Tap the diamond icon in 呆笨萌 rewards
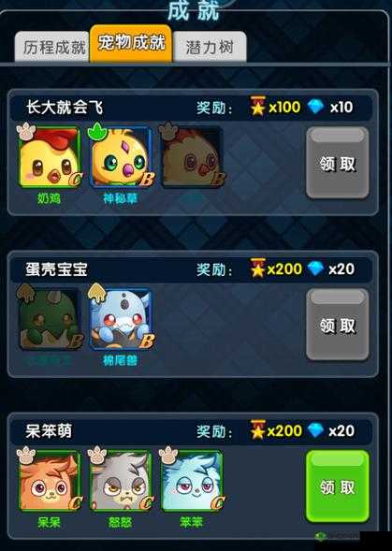Image resolution: width=392 pixels, height=551 pixels. click(x=315, y=430)
